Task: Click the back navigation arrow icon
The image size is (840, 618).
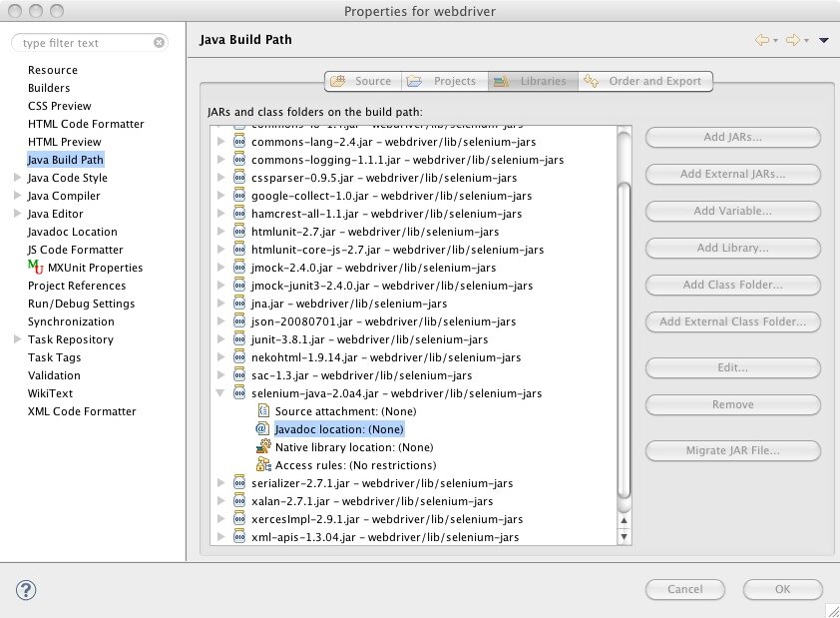Action: 762,40
